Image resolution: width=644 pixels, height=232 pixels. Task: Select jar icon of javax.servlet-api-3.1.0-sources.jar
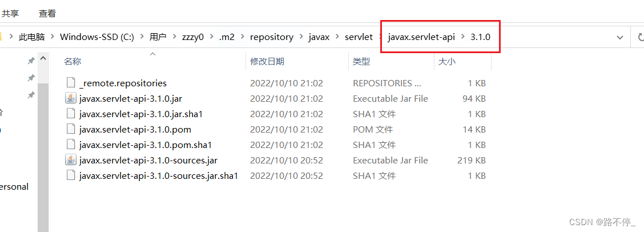[x=71, y=161]
